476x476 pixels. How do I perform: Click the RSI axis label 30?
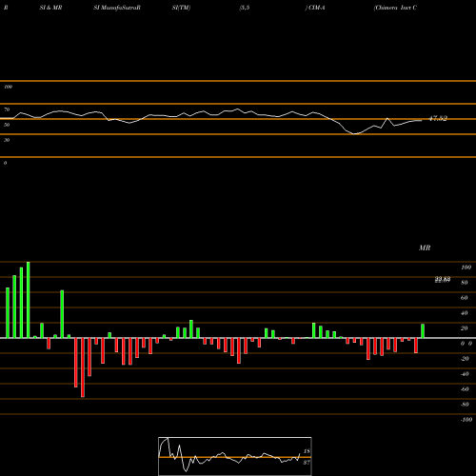pos(7,140)
